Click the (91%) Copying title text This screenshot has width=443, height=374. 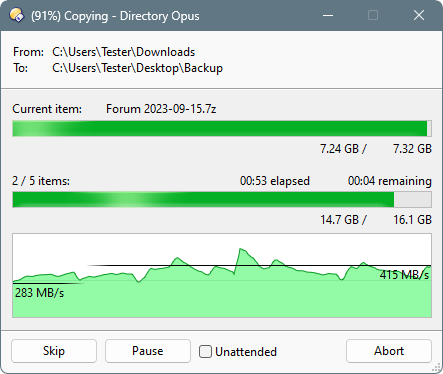(x=69, y=16)
